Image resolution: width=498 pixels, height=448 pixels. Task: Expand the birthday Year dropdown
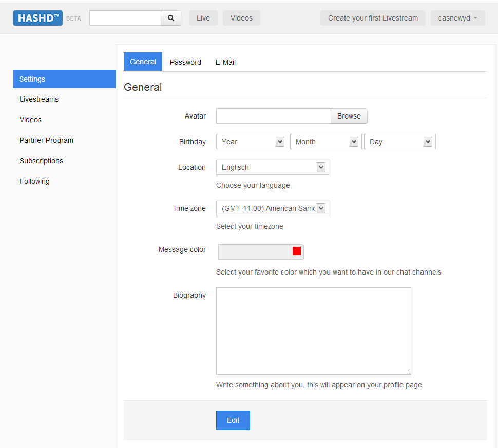point(252,142)
